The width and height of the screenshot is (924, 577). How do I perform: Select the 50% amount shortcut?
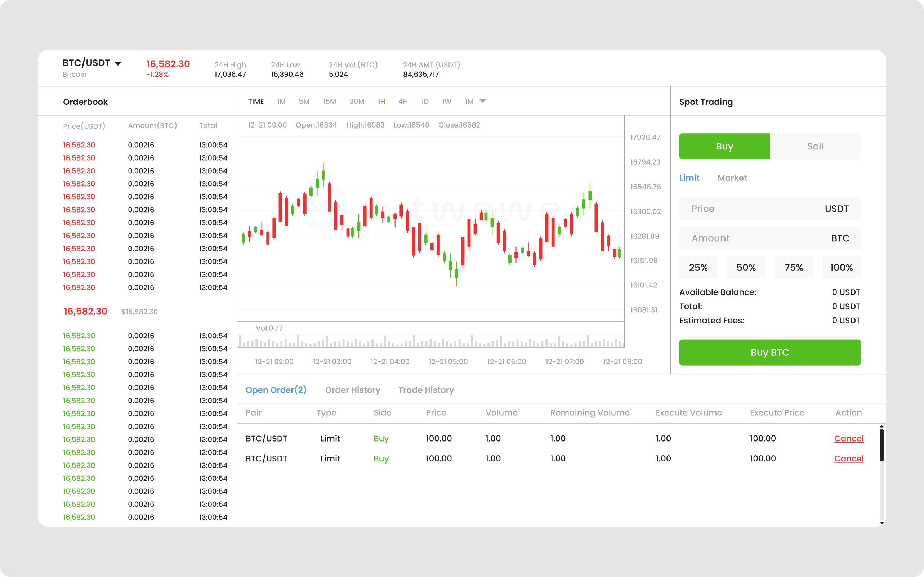click(746, 268)
